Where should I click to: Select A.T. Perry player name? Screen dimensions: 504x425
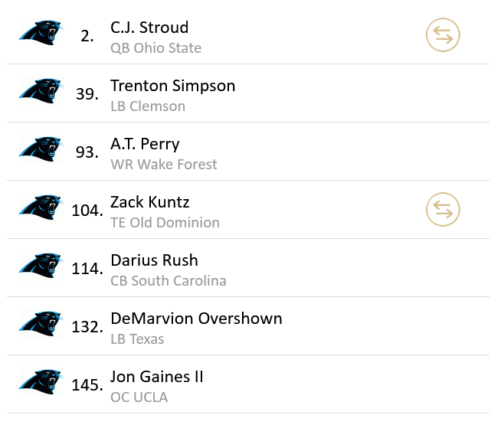tap(145, 144)
